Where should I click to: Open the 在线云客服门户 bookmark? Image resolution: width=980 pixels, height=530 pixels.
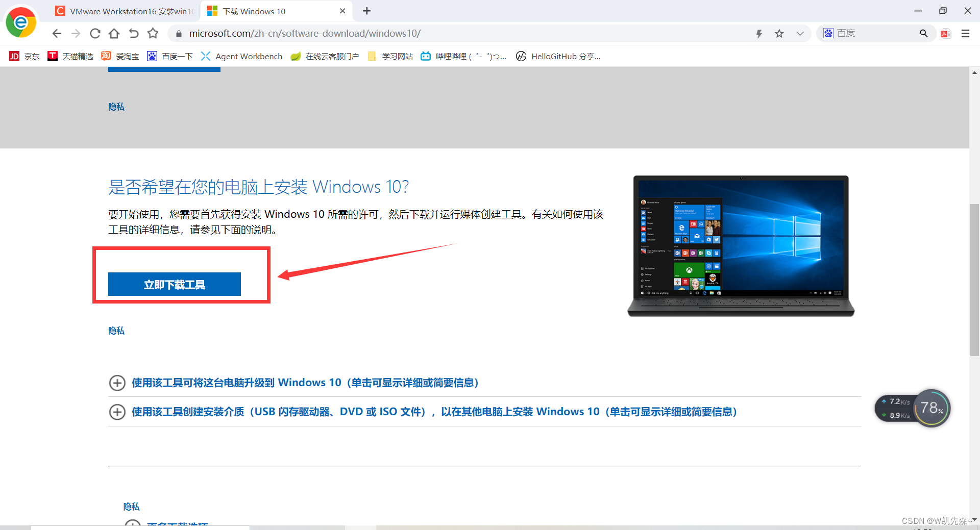coord(325,56)
